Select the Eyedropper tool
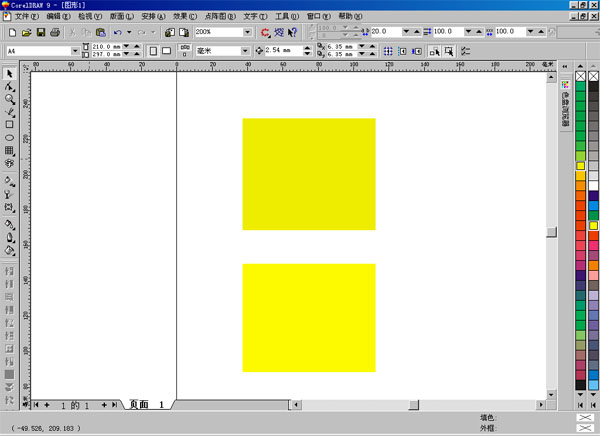The height and width of the screenshot is (436, 600). click(10, 224)
